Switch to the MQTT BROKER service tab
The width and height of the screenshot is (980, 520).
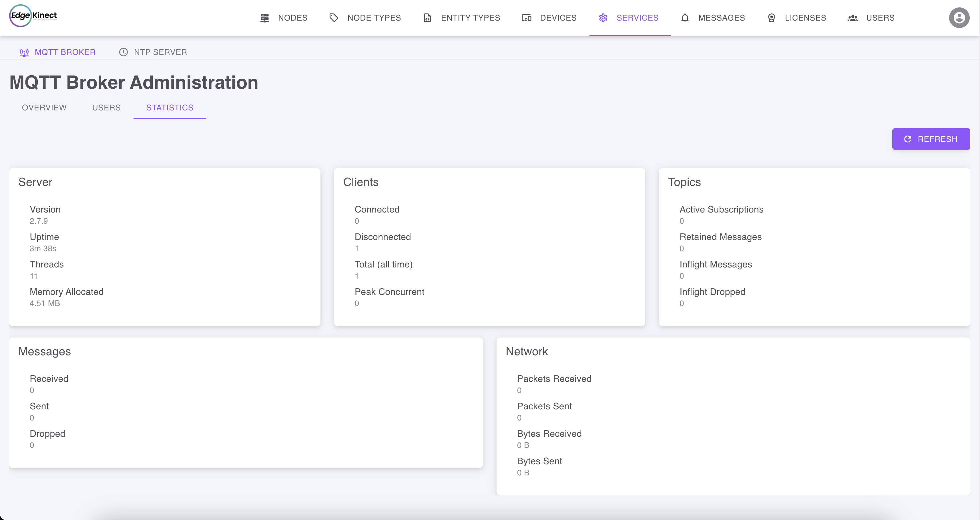[57, 52]
